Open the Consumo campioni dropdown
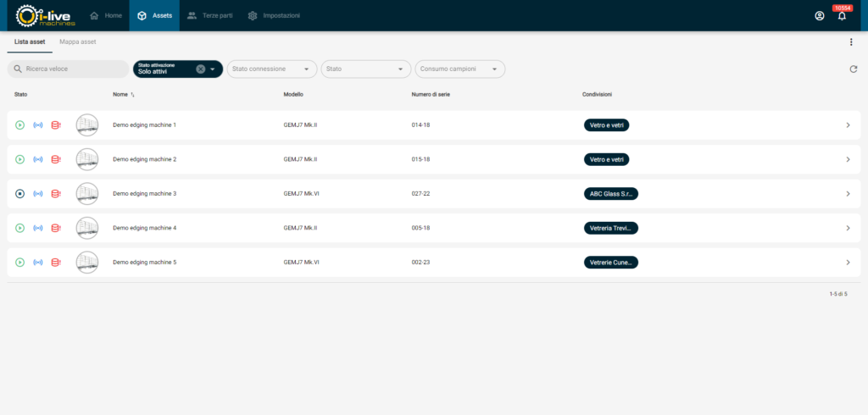The image size is (868, 415). (459, 69)
